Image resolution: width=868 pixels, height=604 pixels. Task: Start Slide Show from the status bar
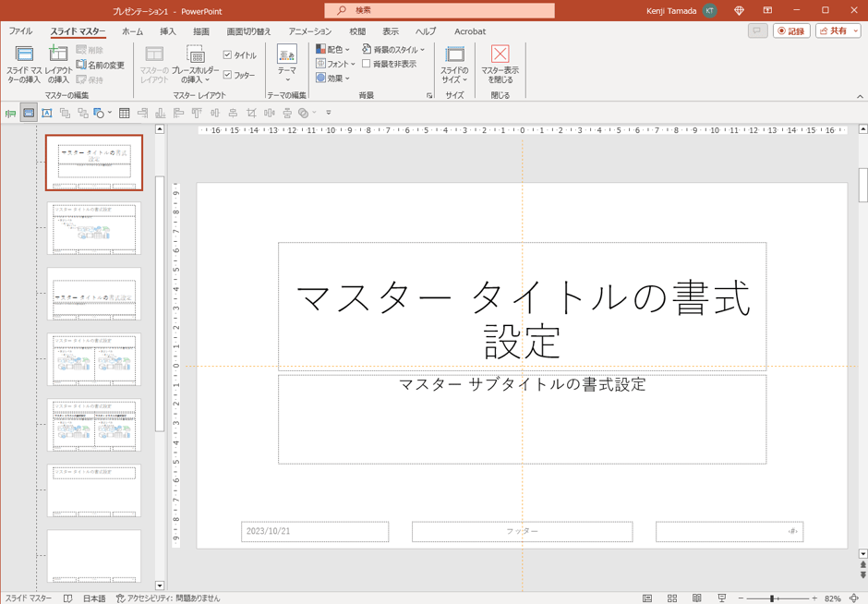721,598
